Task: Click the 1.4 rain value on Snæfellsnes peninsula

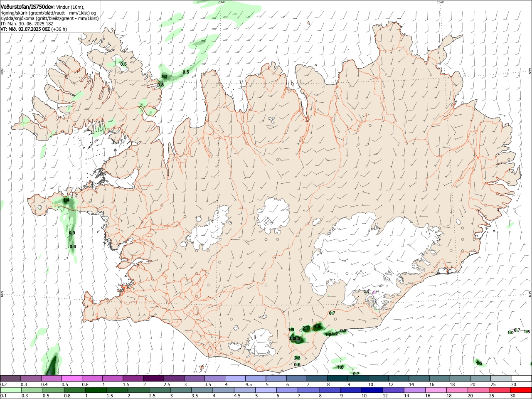Action: tap(66, 201)
